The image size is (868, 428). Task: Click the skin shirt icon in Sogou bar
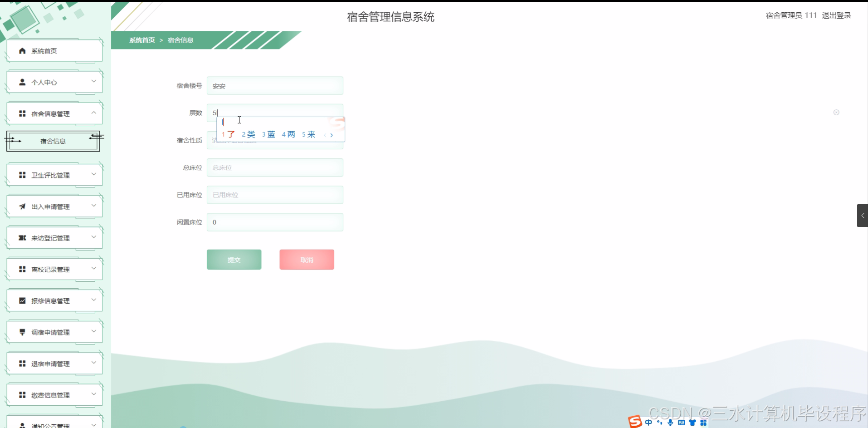click(x=692, y=422)
